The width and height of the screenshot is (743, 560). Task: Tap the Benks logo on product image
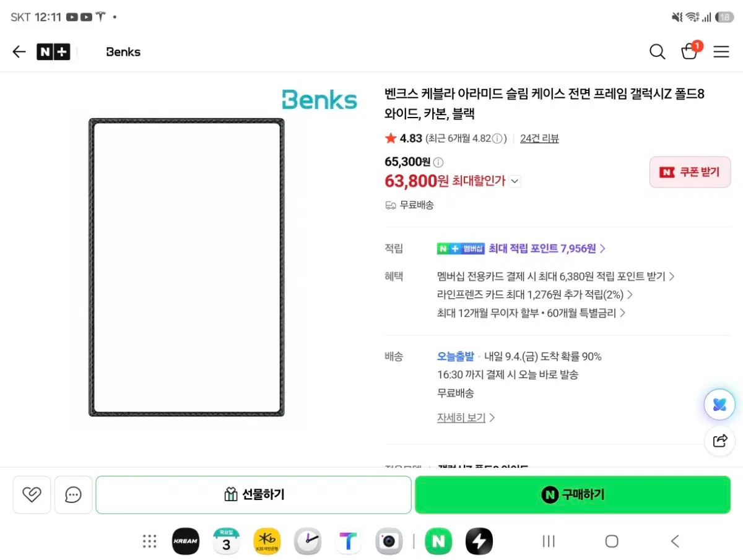319,100
